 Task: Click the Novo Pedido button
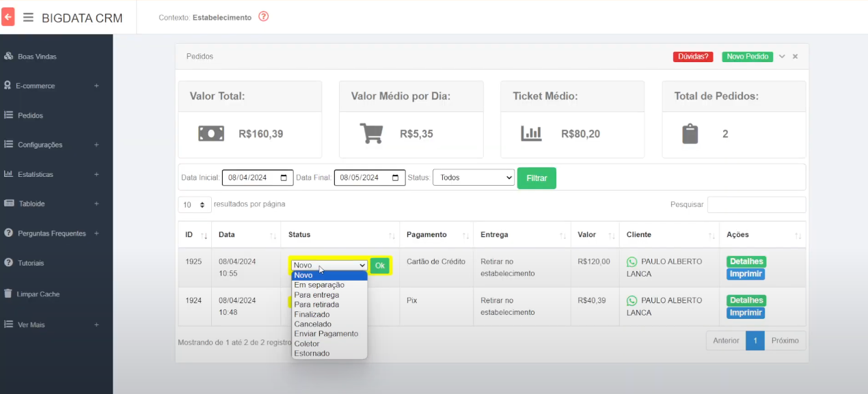pos(747,57)
